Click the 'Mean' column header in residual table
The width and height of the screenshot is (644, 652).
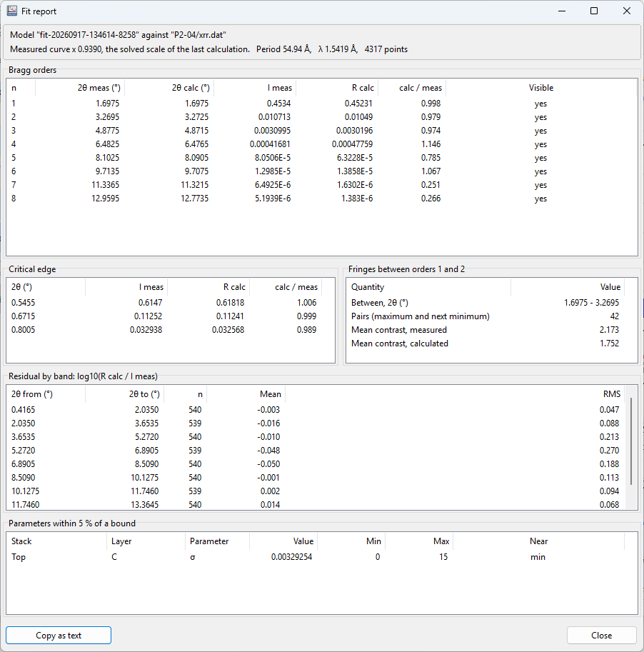tap(271, 393)
